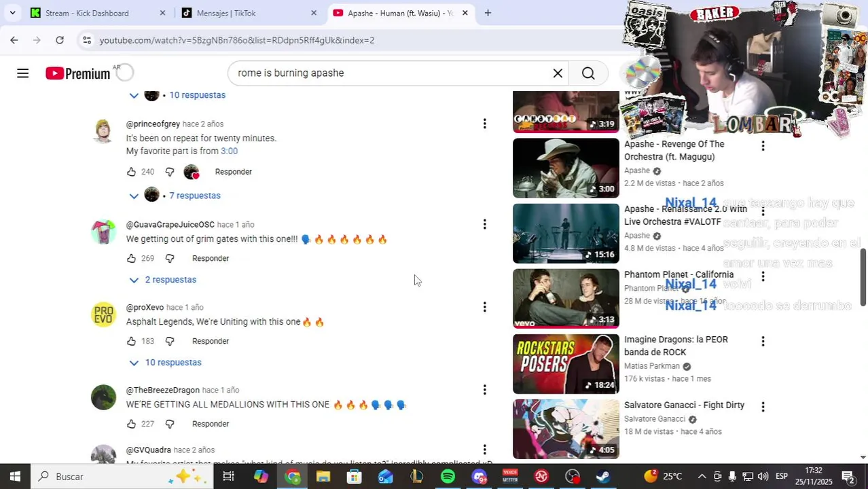Like the GuavaGrapeJuiceOSC comment
Image resolution: width=868 pixels, height=489 pixels.
131,259
